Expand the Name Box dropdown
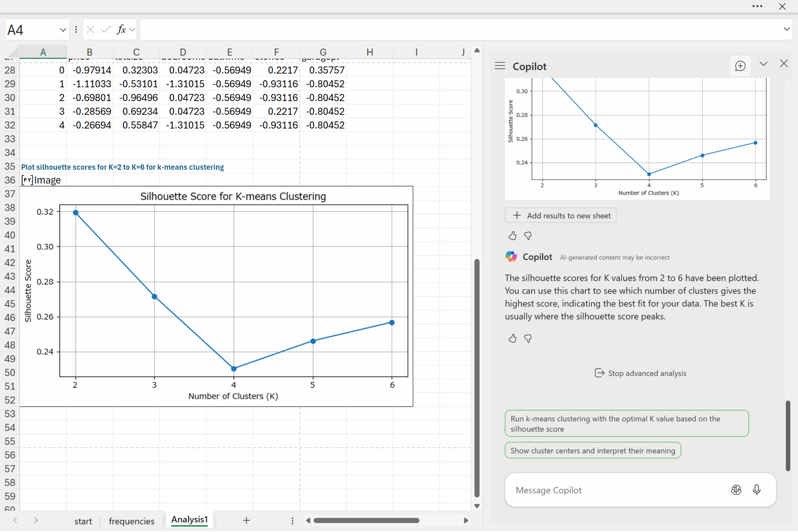The image size is (798, 532). click(63, 30)
